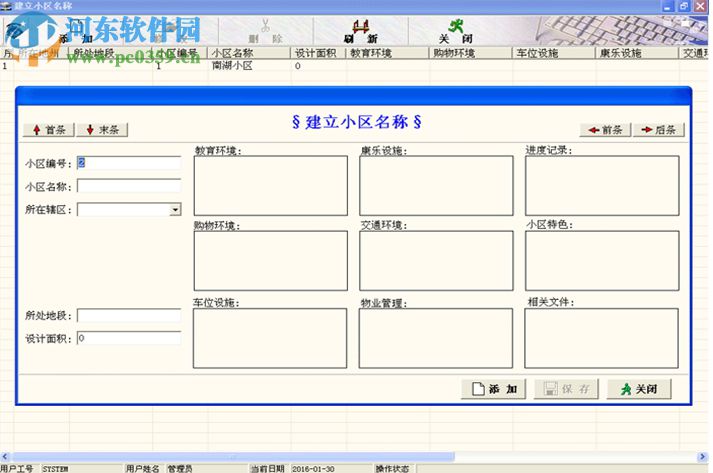Click the 车位设施 text area
Viewport: 713px width, 473px height.
[270, 338]
